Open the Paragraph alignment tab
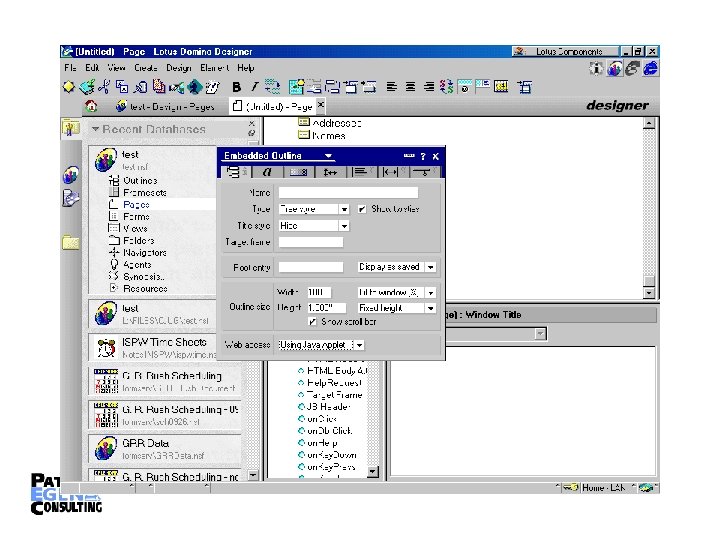The width and height of the screenshot is (720, 540). pos(361,172)
